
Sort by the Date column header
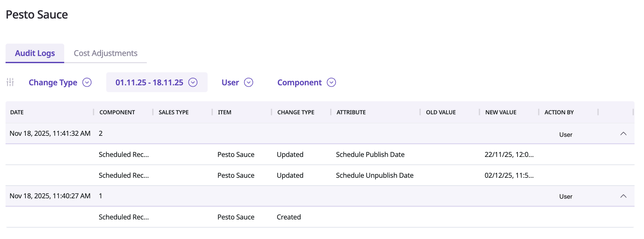pyautogui.click(x=17, y=112)
